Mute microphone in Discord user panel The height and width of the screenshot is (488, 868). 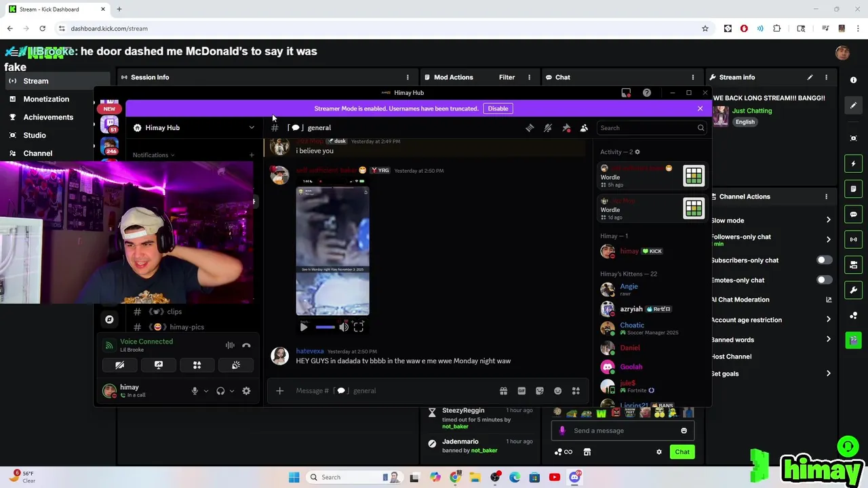(x=195, y=390)
